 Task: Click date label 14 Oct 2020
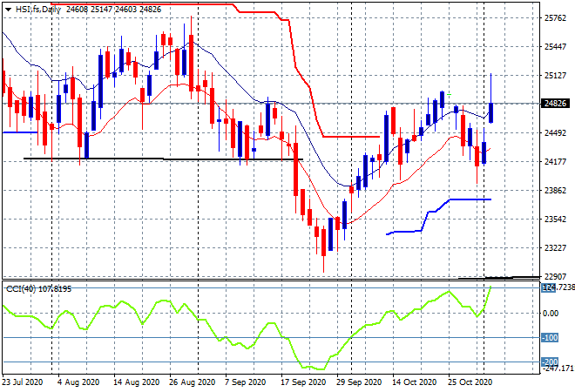click(415, 382)
